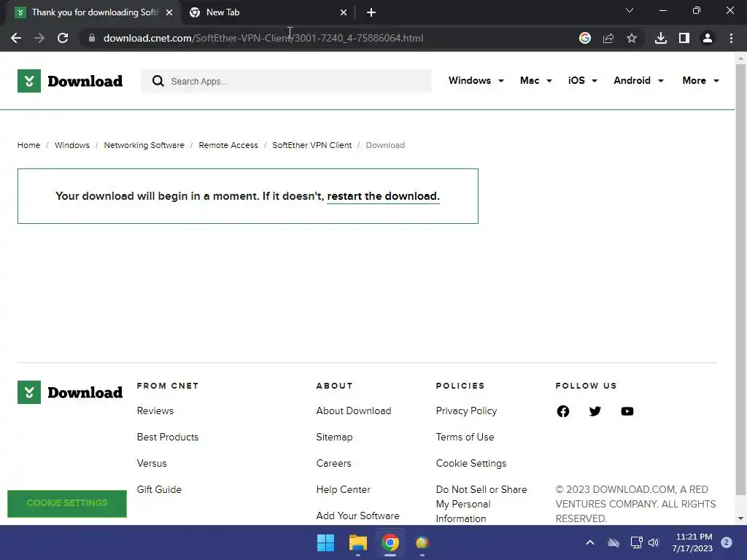Viewport: 747px width, 560px height.
Task: Click Chrome taskbar icon
Action: (390, 542)
